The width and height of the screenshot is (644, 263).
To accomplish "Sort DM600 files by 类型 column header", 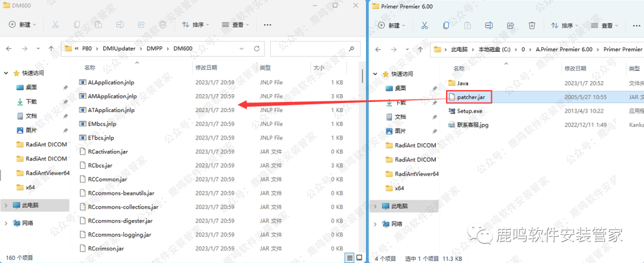I will 265,67.
